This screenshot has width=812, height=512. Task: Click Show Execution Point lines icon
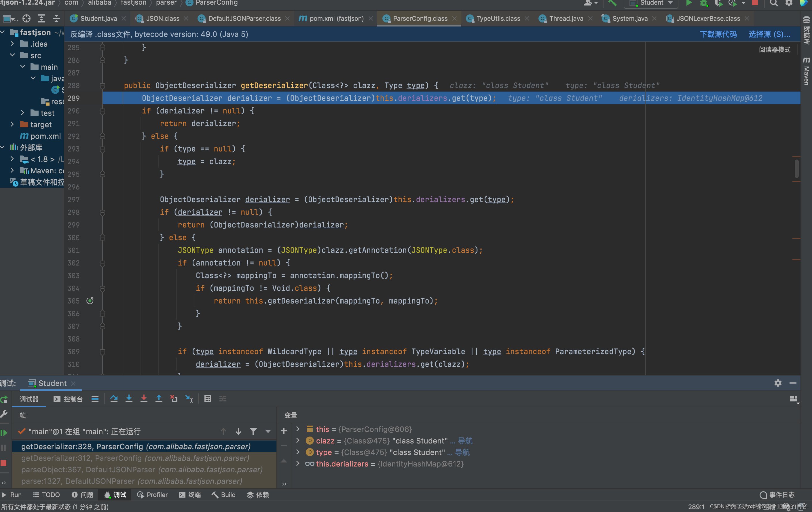point(95,399)
